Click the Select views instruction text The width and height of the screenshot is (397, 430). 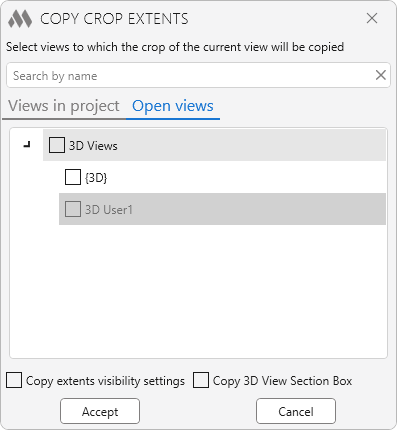pyautogui.click(x=175, y=47)
